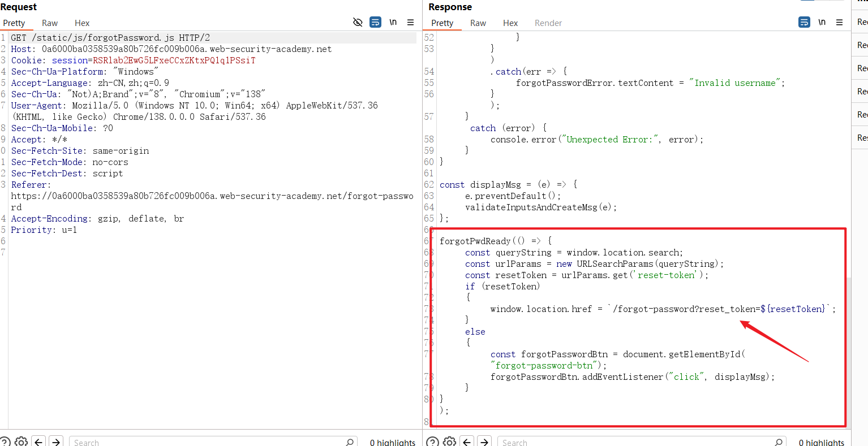868x446 pixels.
Task: Go to next search match in Request panel
Action: tap(56, 441)
